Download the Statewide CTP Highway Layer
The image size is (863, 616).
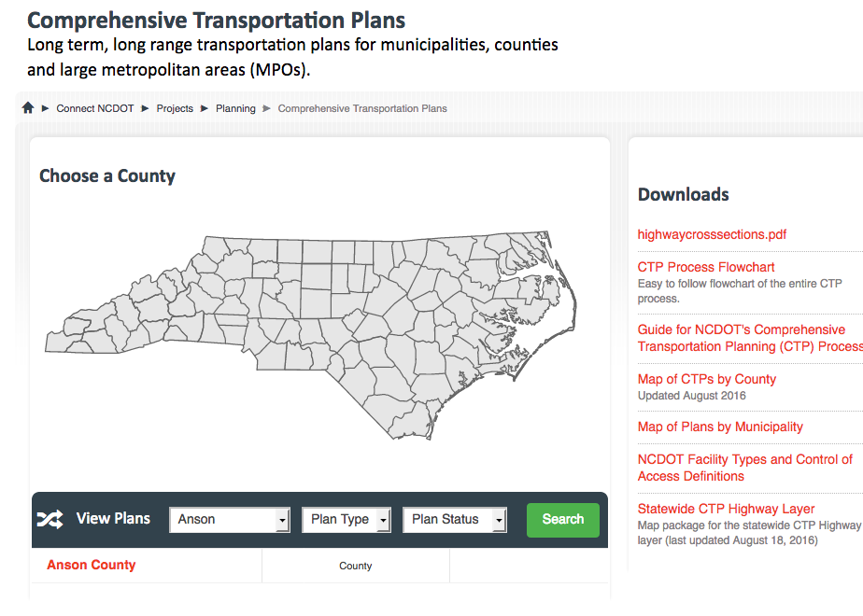click(x=726, y=509)
